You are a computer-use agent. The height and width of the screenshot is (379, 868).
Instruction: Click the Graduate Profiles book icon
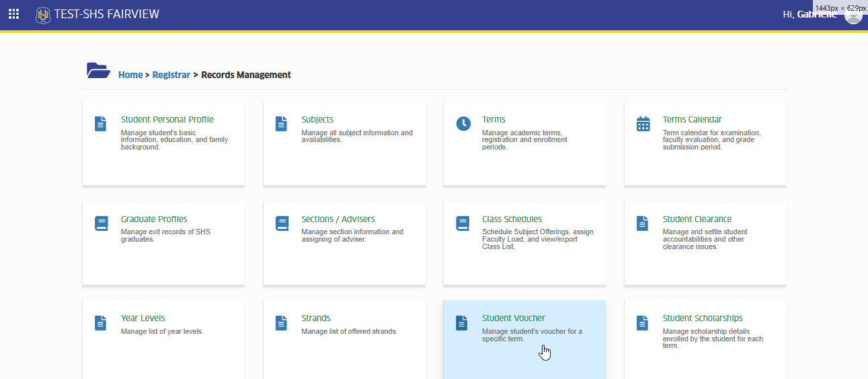pyautogui.click(x=101, y=223)
